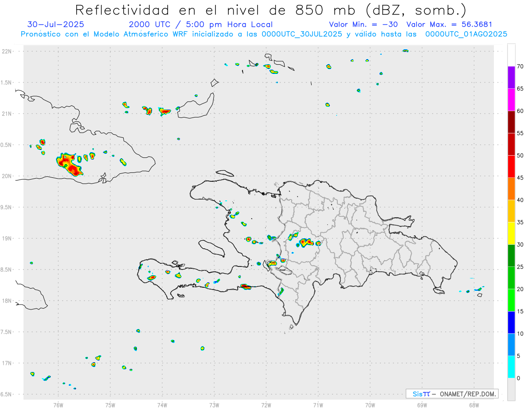Pick the bright green 15–20 dBZ segment

[511, 300]
